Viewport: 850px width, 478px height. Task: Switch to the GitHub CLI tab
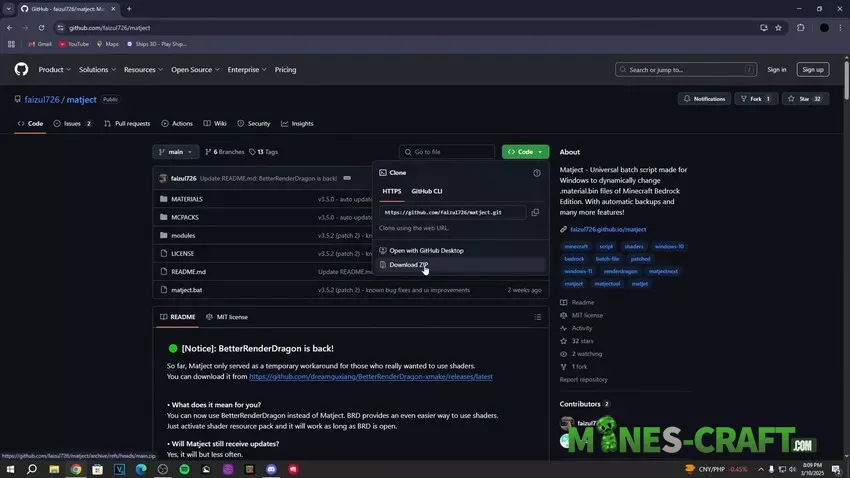(x=427, y=190)
